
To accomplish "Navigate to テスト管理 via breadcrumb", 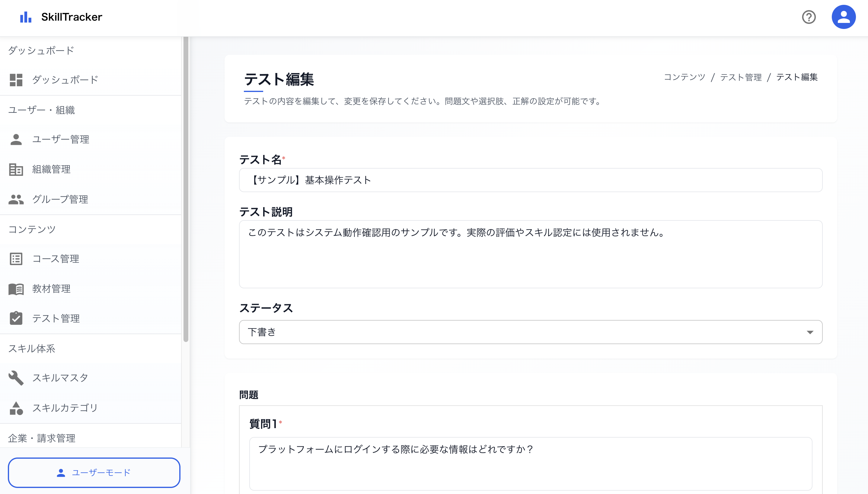I will (x=741, y=77).
